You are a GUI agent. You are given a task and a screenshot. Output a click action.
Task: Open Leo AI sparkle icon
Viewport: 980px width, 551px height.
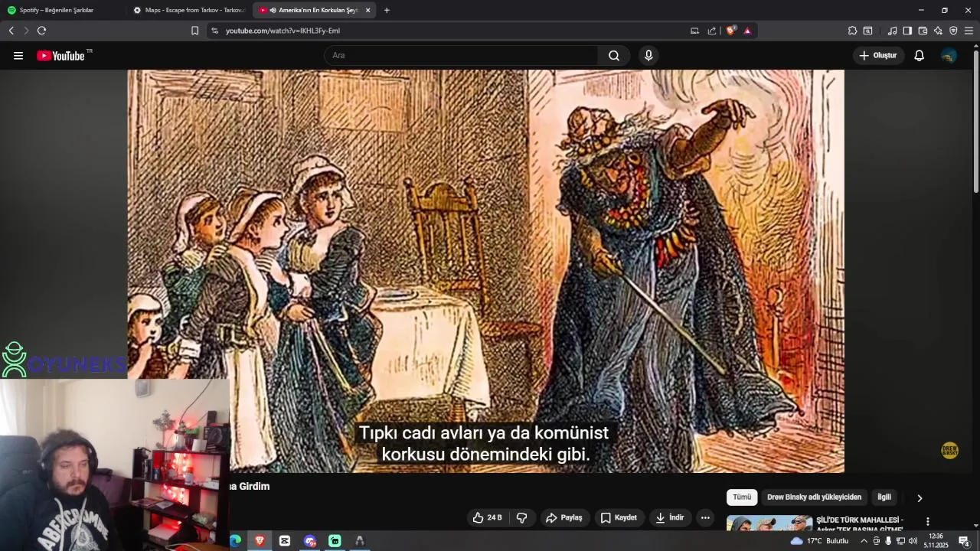click(x=938, y=31)
